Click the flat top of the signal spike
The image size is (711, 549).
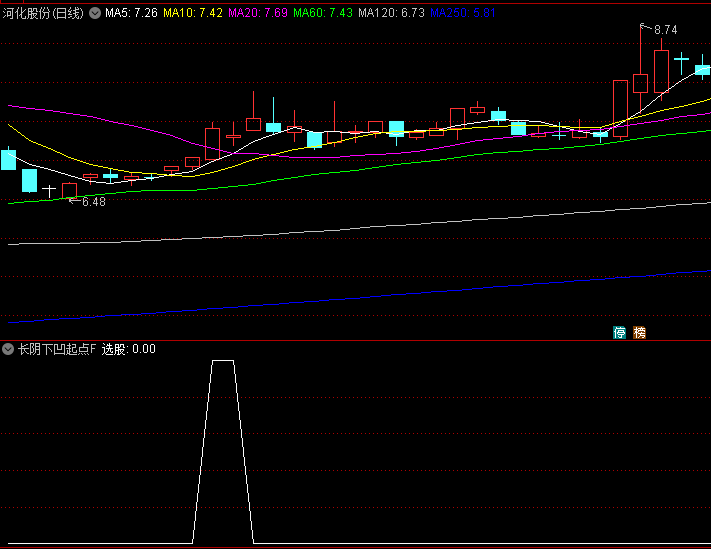(222, 361)
